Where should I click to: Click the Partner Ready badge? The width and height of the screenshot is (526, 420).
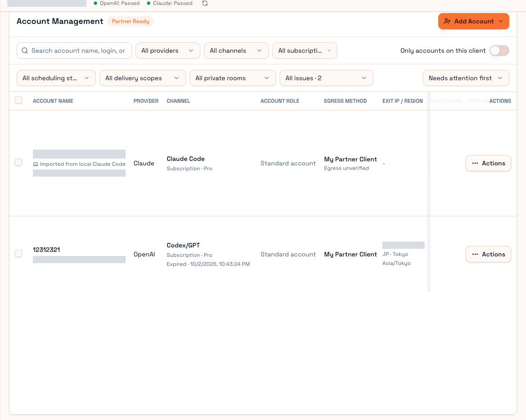point(131,22)
